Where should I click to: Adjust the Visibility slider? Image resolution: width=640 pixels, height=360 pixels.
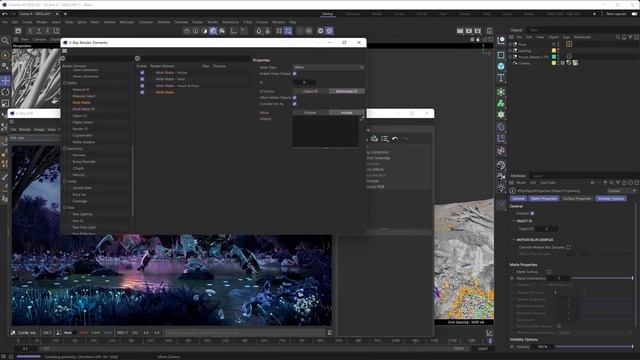(x=594, y=347)
